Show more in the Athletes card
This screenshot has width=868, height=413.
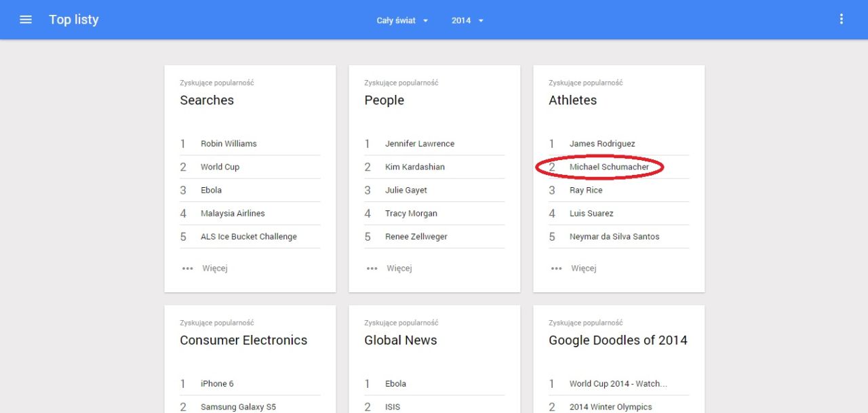pyautogui.click(x=574, y=268)
